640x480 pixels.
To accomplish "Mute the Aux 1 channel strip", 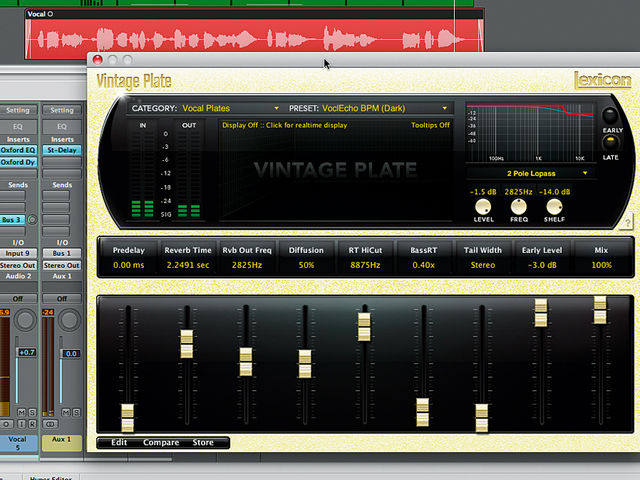I will click(66, 412).
